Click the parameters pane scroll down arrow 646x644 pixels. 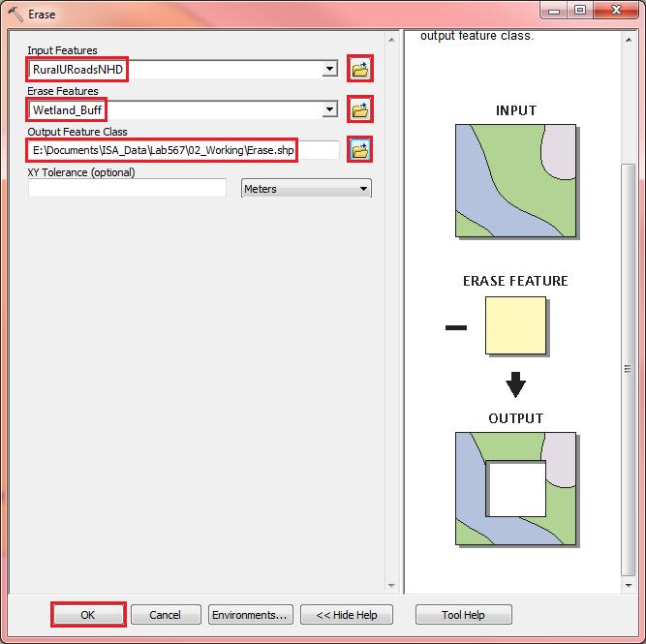tap(392, 585)
